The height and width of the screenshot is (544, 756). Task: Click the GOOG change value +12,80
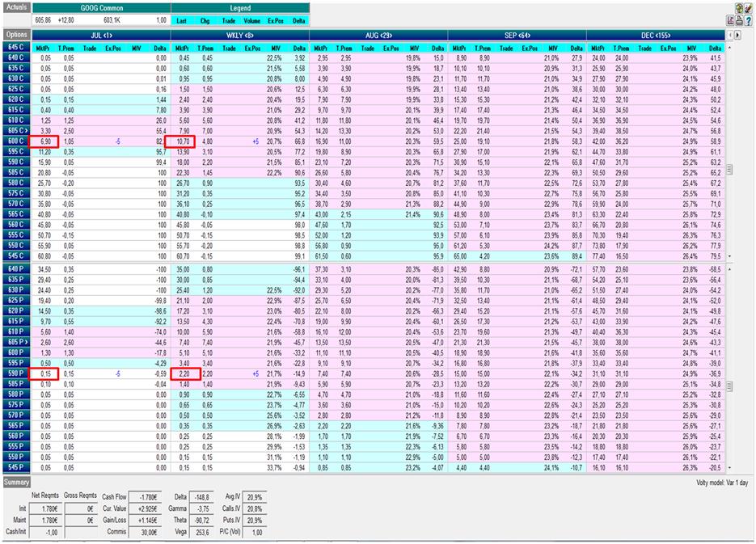pyautogui.click(x=65, y=21)
